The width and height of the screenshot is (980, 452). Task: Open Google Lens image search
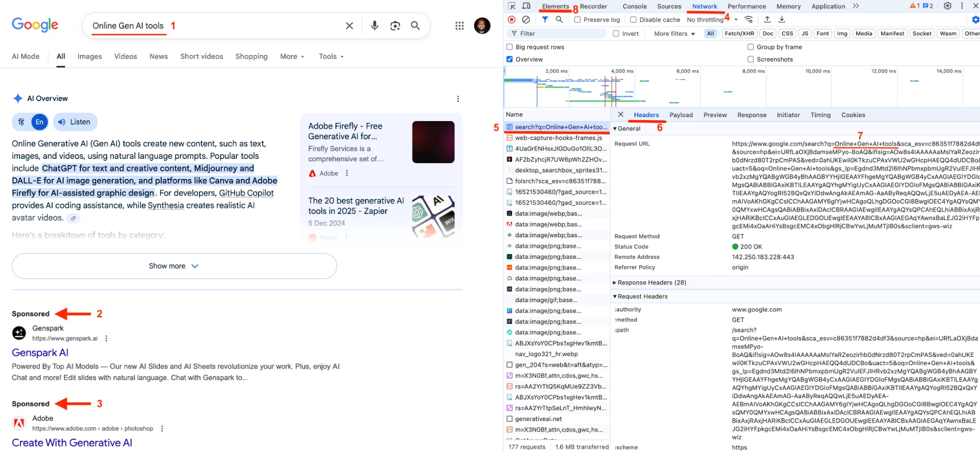(395, 25)
